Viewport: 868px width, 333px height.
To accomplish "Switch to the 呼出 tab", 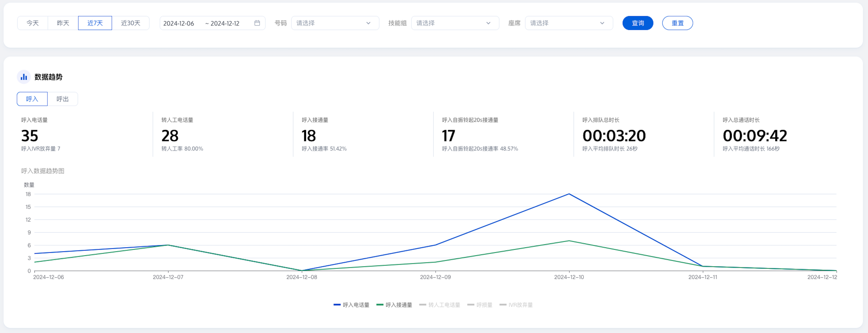I will point(63,99).
